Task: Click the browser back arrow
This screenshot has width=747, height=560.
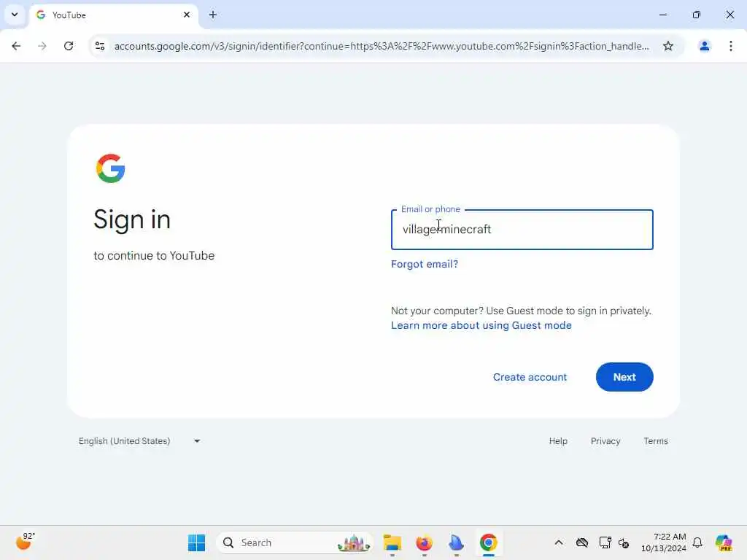Action: tap(16, 46)
